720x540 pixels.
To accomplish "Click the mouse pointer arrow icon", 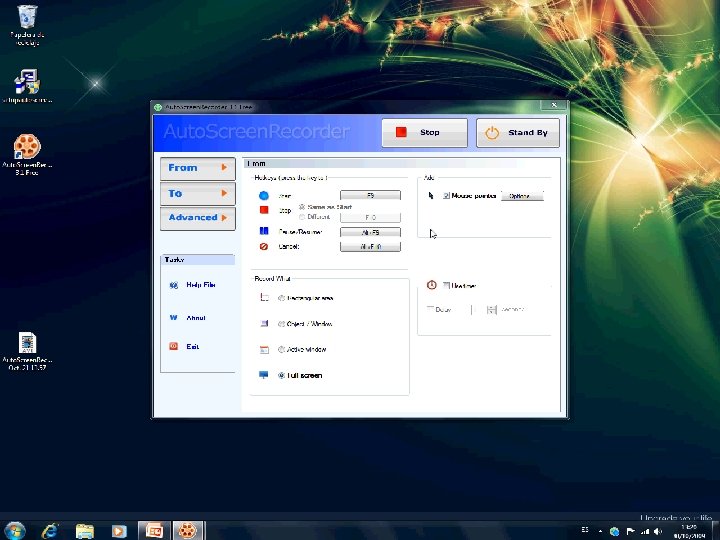I will click(431, 196).
